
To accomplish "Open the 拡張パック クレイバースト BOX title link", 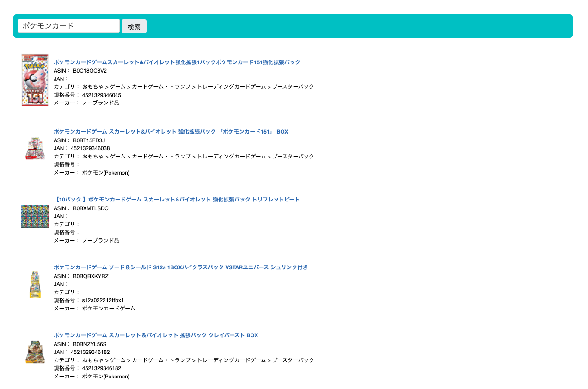I will click(155, 335).
